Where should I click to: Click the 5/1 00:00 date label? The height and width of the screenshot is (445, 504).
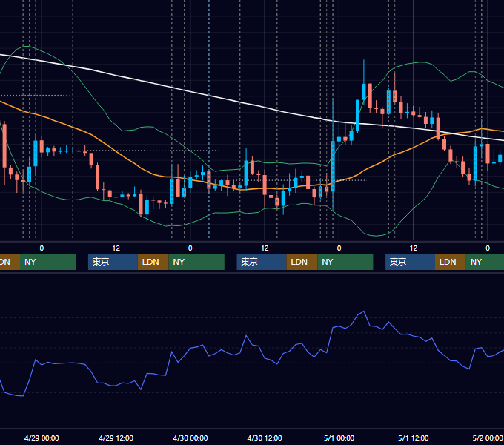point(339,438)
